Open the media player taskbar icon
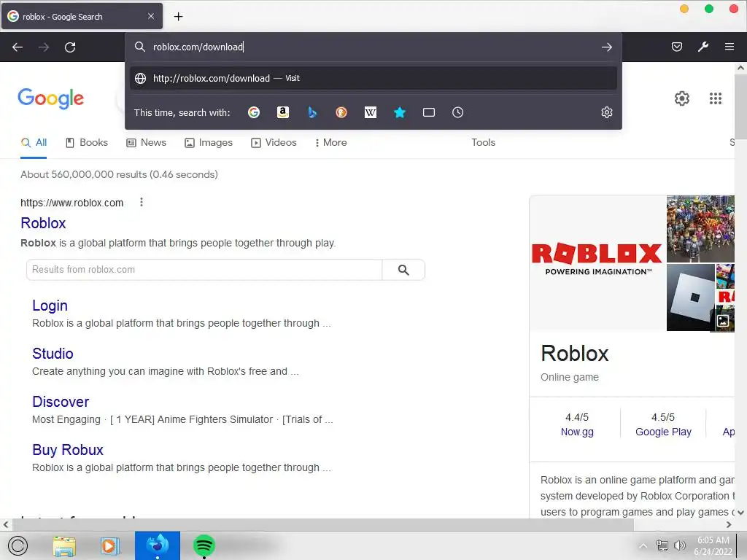The width and height of the screenshot is (747, 560). coord(109,545)
